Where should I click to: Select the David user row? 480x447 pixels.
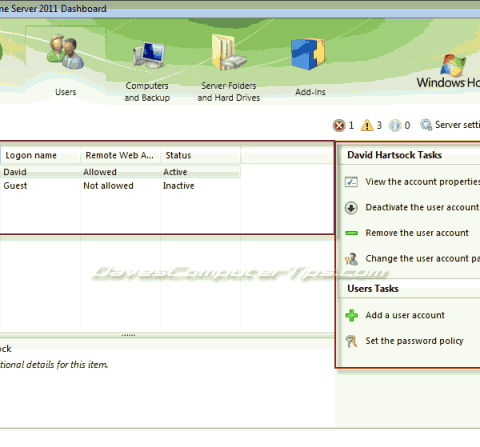120,172
